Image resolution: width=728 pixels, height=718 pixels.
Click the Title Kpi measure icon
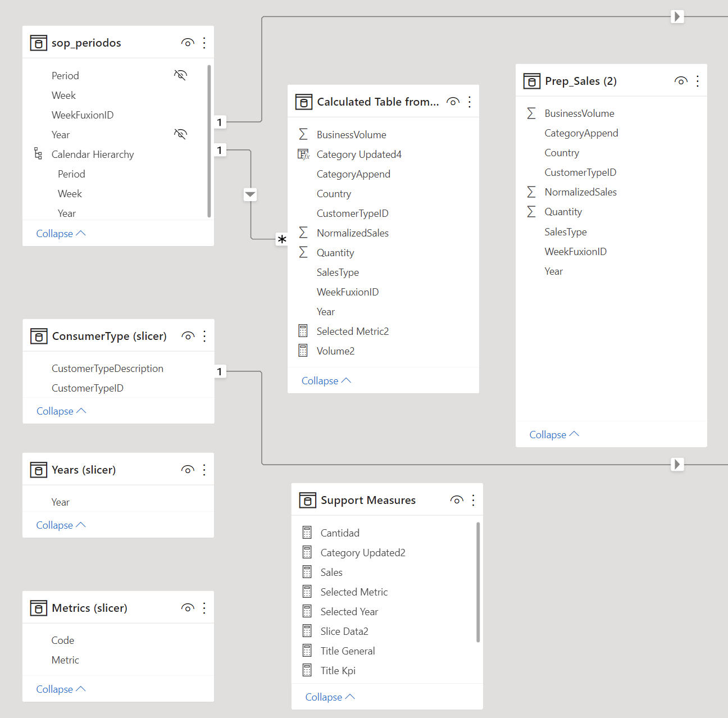click(307, 670)
